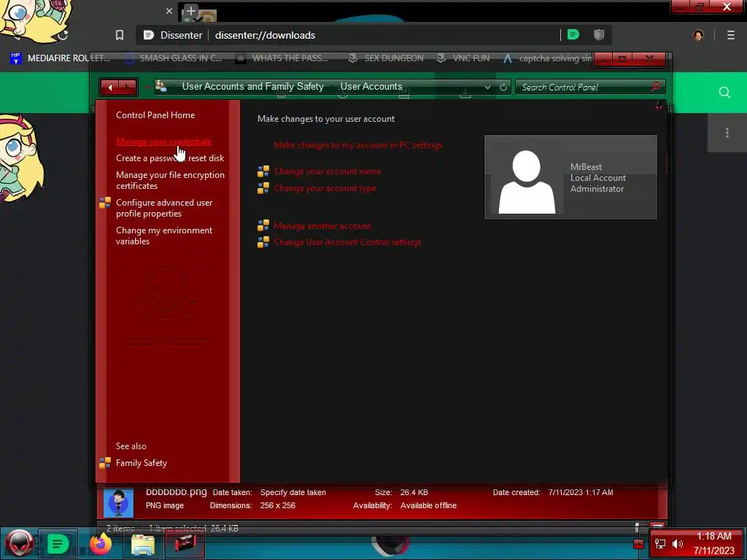Click Specify date taken in the details pane
The width and height of the screenshot is (747, 560).
293,492
